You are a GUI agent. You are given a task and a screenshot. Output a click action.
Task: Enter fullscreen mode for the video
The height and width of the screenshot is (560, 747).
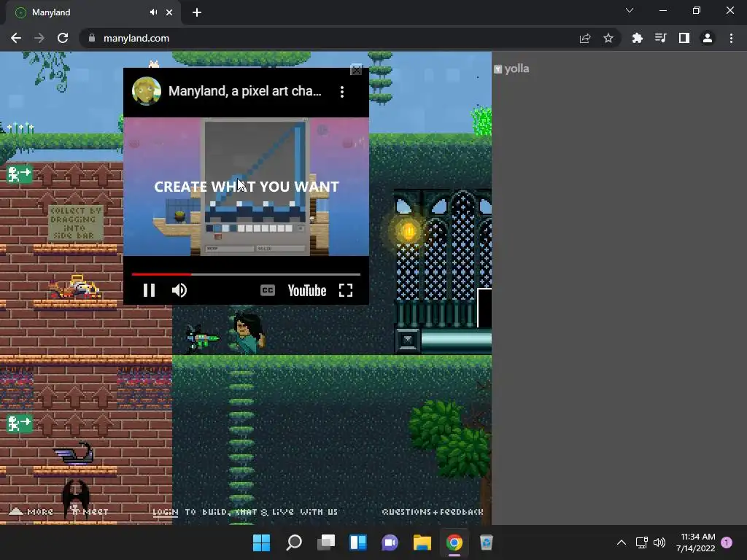(x=346, y=290)
